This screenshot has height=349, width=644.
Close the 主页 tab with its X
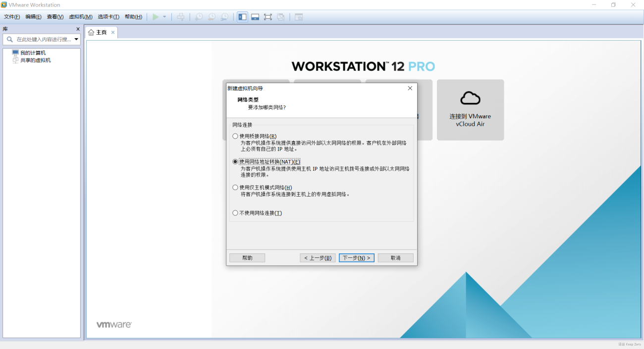(113, 32)
